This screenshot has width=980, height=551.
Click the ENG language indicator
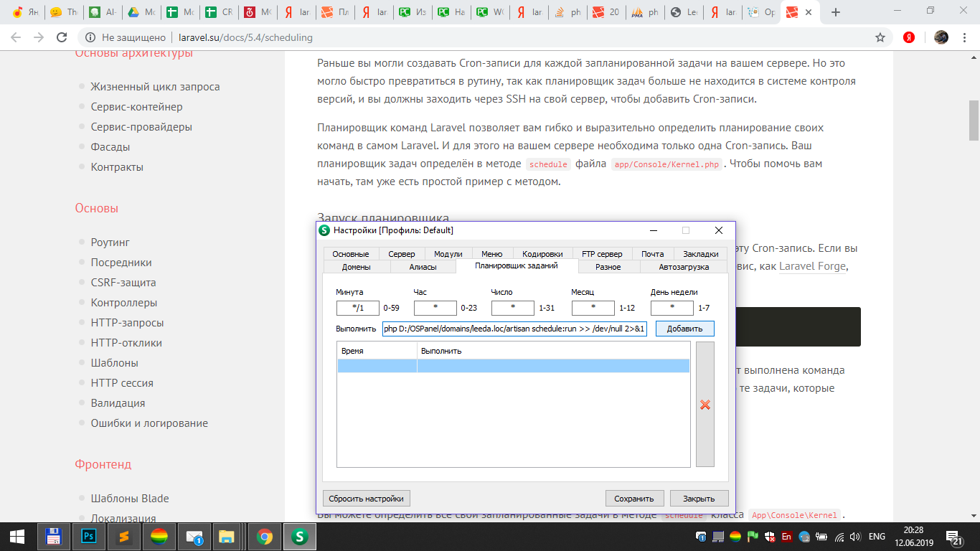877,537
